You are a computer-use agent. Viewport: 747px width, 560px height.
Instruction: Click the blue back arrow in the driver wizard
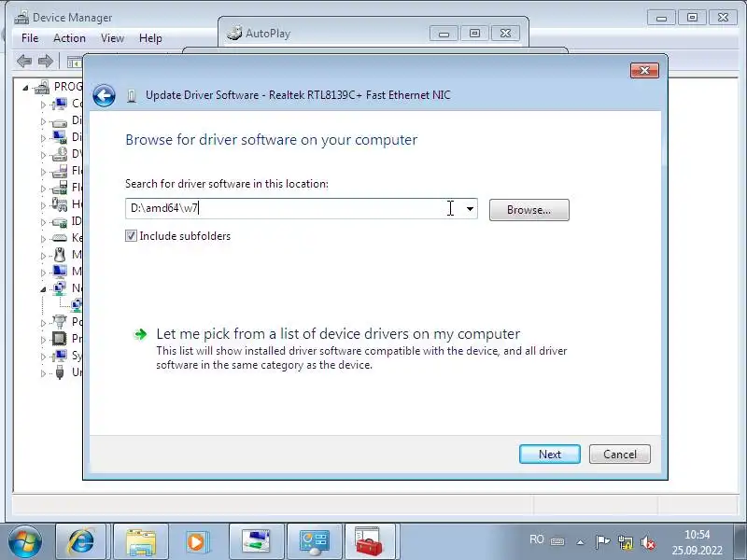[104, 96]
